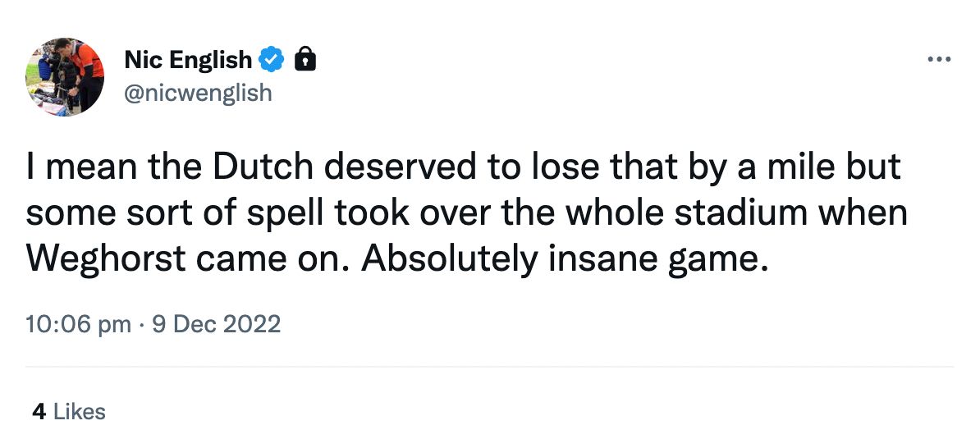Click the likes count number 4

tap(38, 411)
